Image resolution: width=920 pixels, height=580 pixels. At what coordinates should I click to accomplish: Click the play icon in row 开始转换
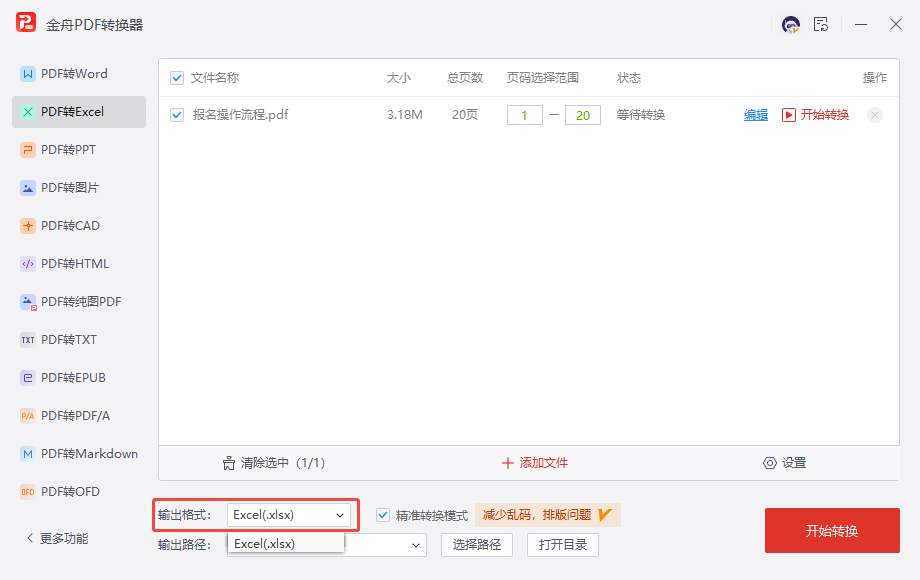(789, 115)
